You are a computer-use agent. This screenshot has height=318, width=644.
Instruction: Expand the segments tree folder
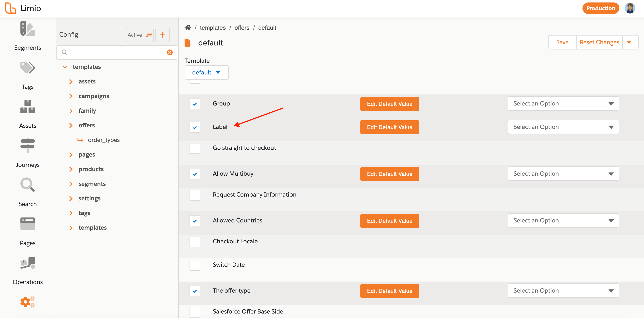tap(71, 184)
